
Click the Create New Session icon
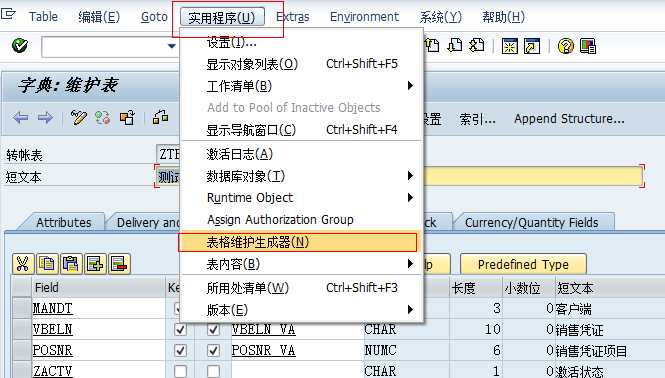tap(509, 45)
